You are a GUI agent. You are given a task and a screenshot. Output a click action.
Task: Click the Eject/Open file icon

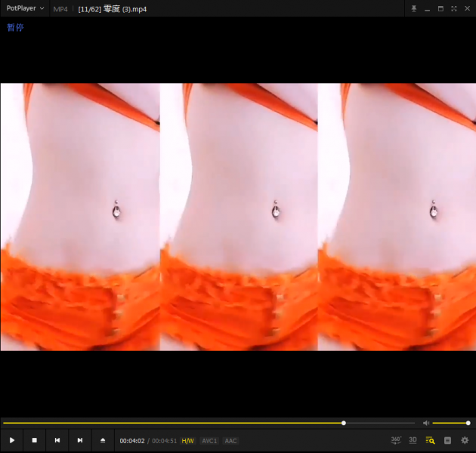(103, 440)
